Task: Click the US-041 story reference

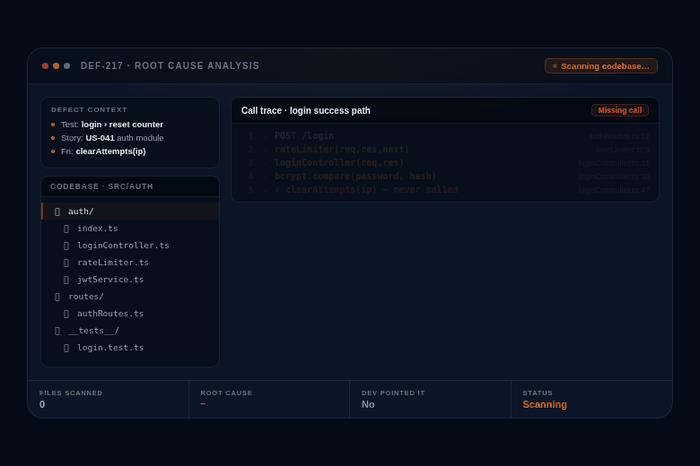Action: tap(100, 137)
